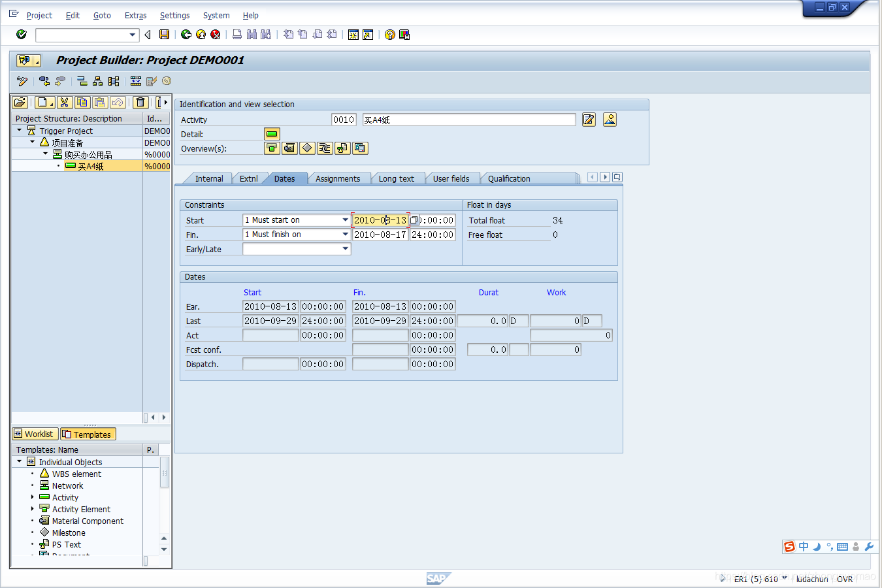Switch to the User fields tab
The image size is (882, 588).
point(451,178)
